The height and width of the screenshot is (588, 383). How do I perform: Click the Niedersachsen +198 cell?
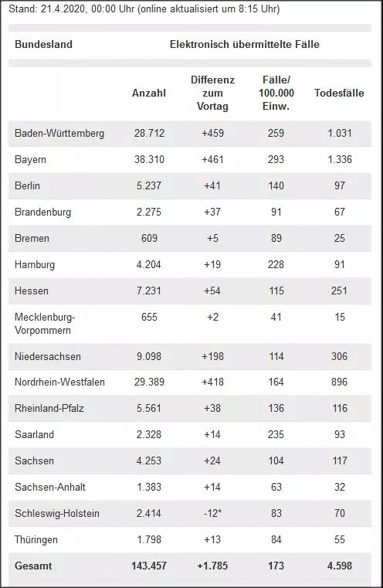tap(212, 356)
